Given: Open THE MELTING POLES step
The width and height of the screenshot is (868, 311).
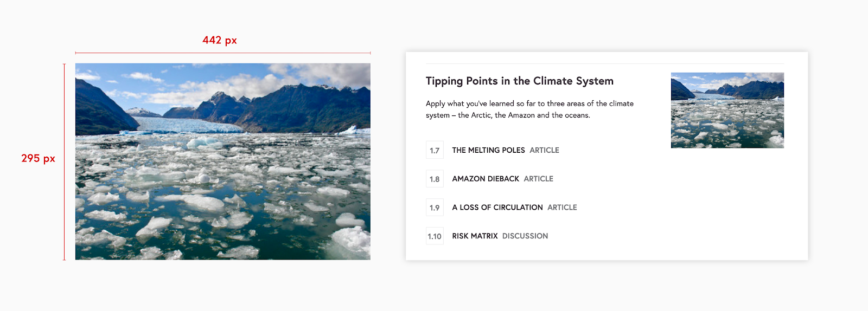Looking at the screenshot, I should 488,150.
